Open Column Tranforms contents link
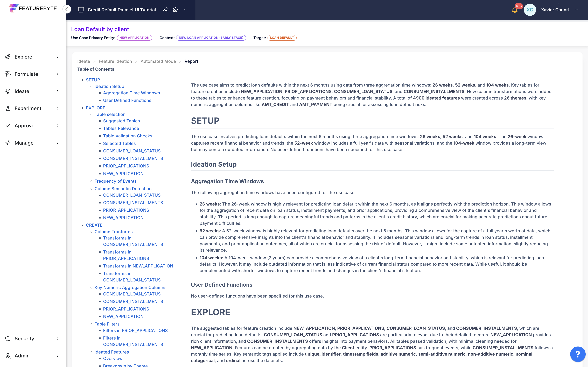This screenshot has width=588, height=367. click(113, 232)
